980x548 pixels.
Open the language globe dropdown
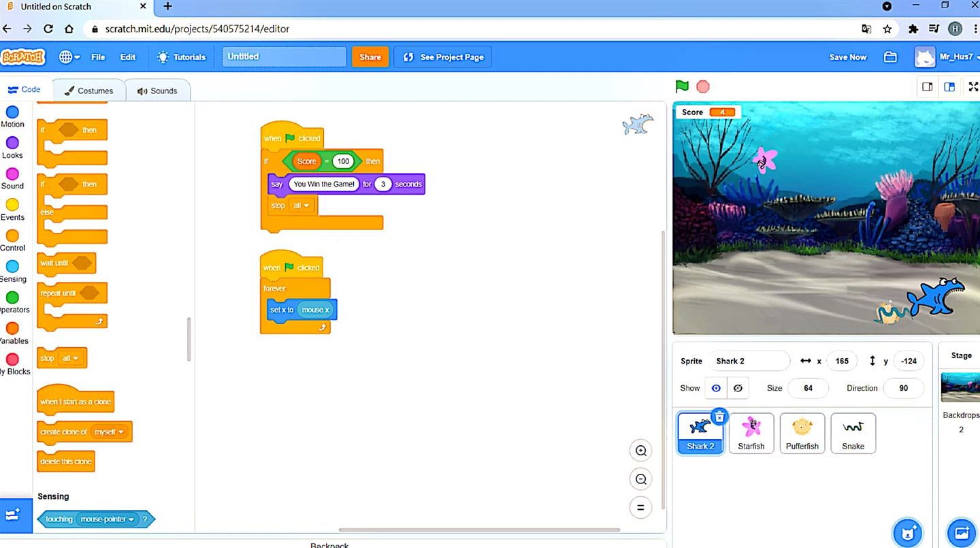point(69,57)
